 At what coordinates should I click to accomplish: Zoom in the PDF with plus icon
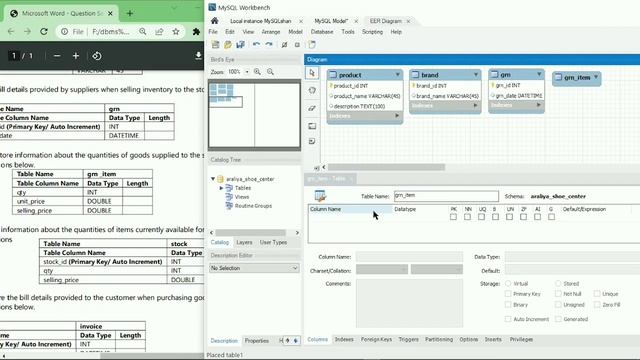click(76, 56)
